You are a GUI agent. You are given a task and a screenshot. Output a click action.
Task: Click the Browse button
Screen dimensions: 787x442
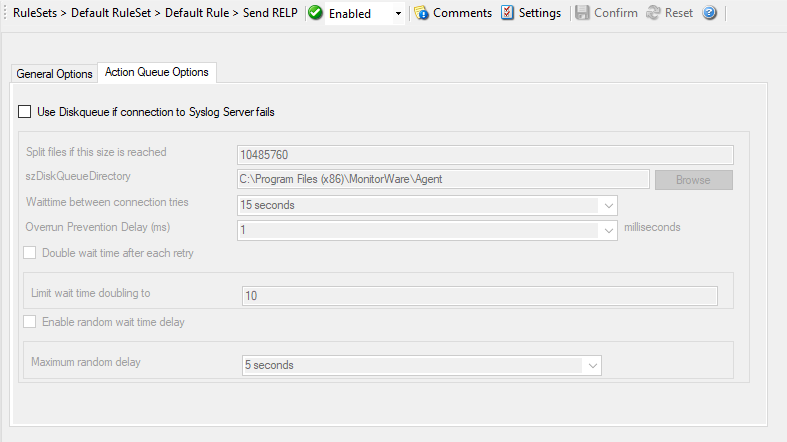693,180
